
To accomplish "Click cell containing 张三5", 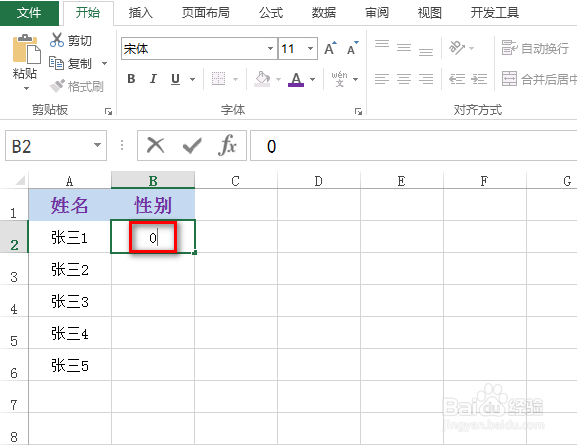I will click(x=70, y=365).
